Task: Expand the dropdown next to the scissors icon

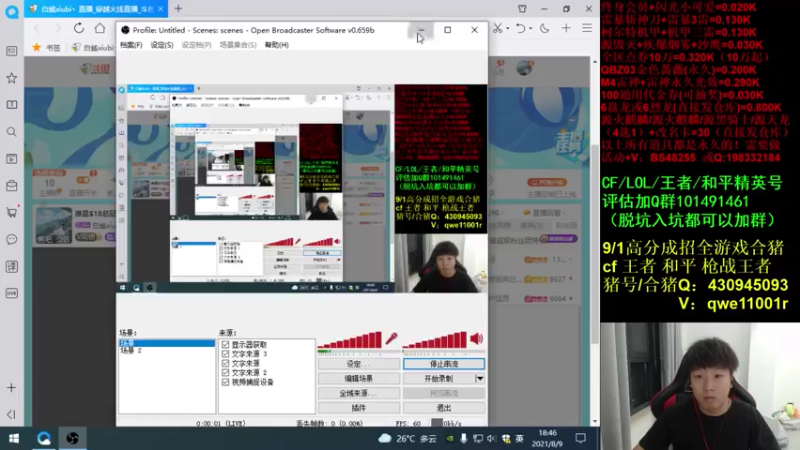Action: 508,29
